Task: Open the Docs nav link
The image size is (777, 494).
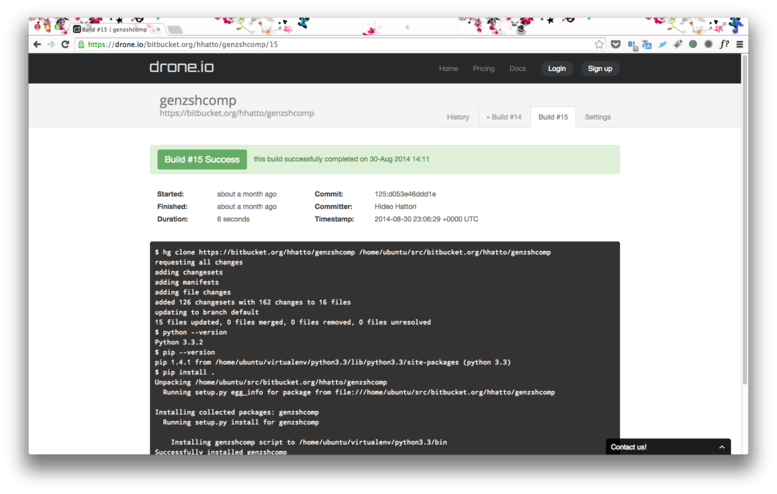Action: (517, 68)
